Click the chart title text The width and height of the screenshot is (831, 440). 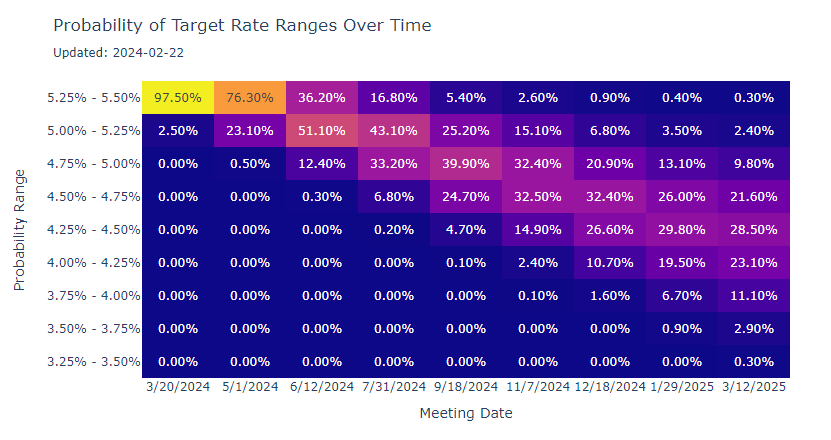[x=242, y=25]
